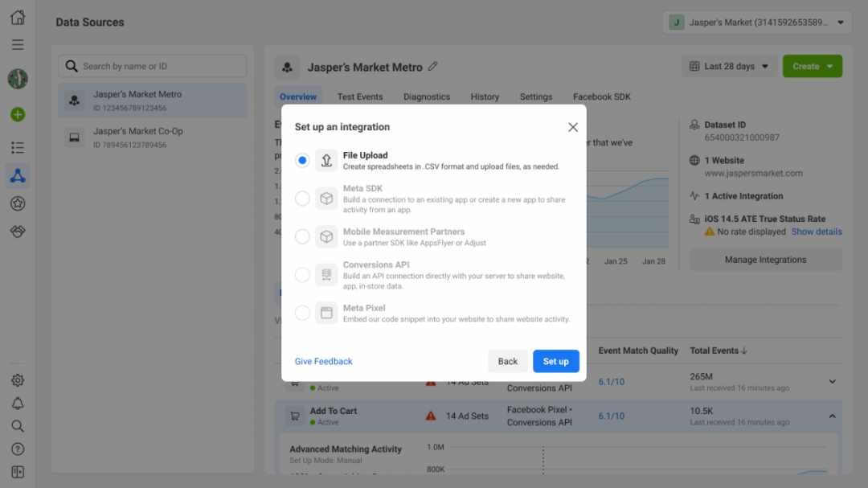Open the green Create dropdown
The height and width of the screenshot is (488, 868).
(812, 67)
